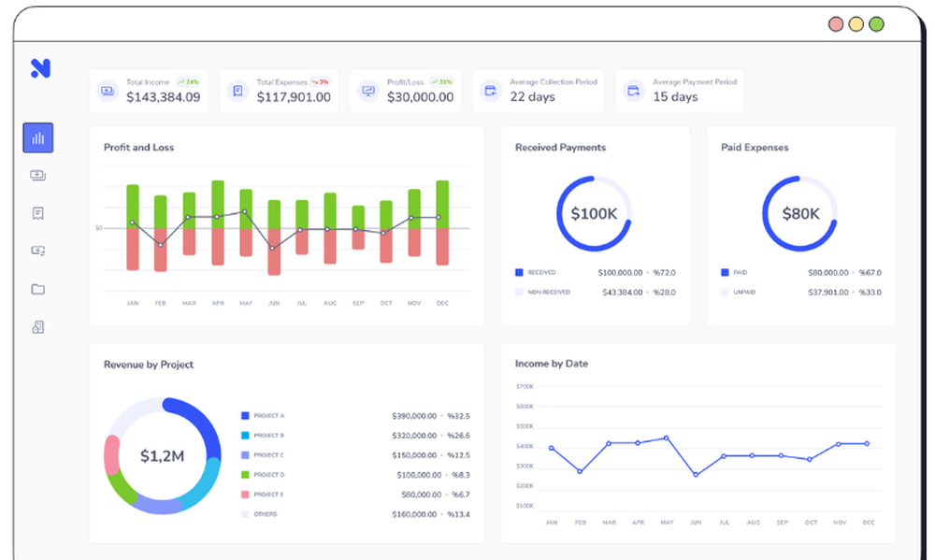Viewport: 935px width, 560px height.
Task: Click the N logo at sidebar top
Action: (x=38, y=68)
